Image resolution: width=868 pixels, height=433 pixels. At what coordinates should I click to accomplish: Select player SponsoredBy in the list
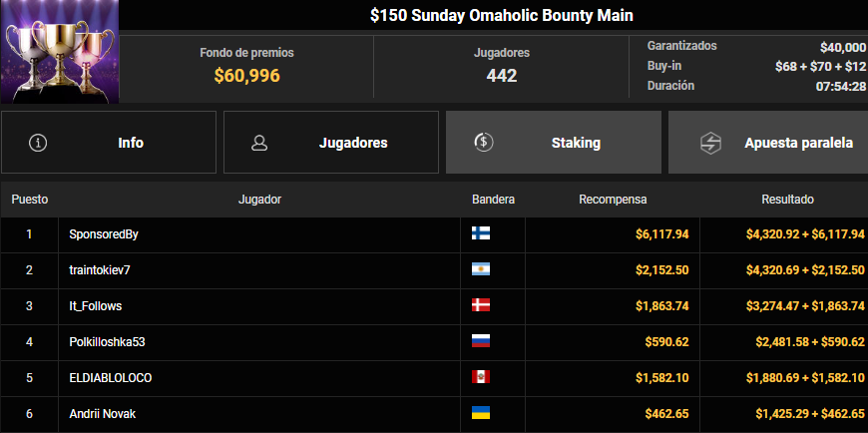pos(104,234)
